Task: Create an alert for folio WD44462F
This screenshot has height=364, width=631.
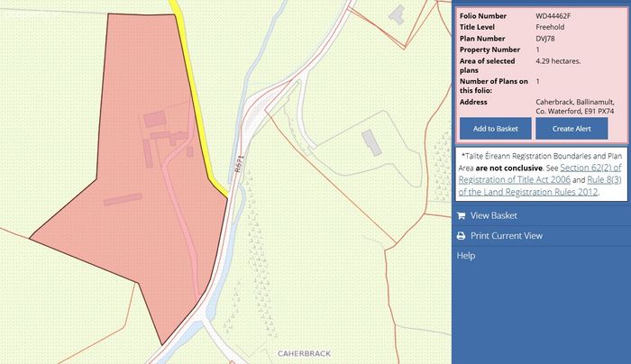Action: tap(572, 129)
